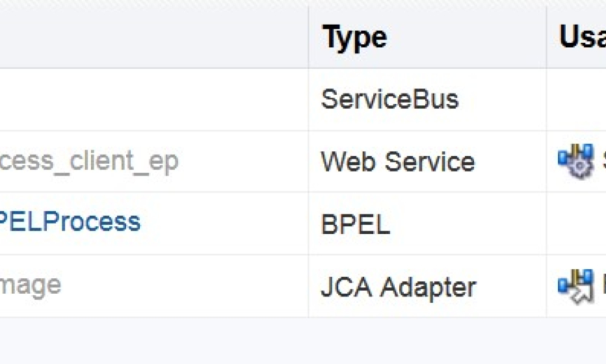
Task: Select the Web Service type cell
Action: tap(398, 161)
